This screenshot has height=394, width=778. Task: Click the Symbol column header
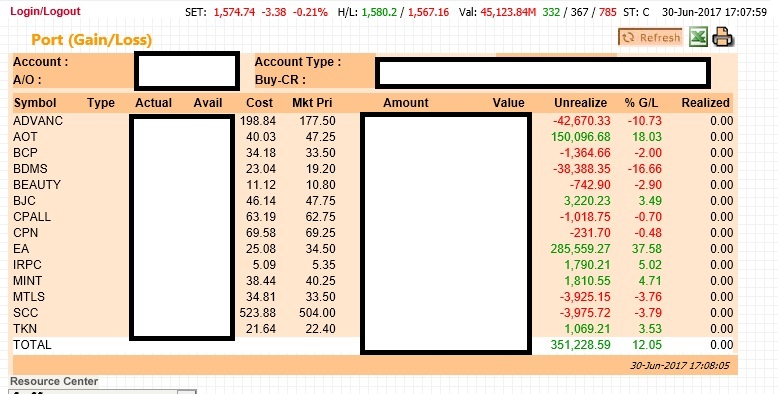coord(35,103)
